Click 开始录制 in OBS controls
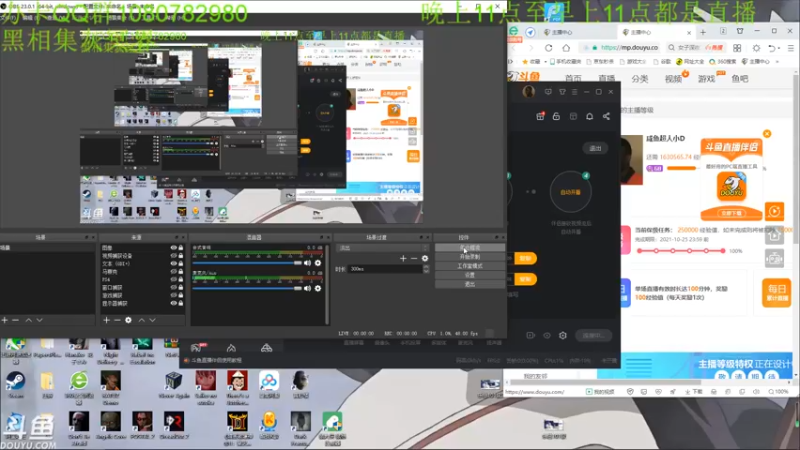The image size is (800, 450). (x=470, y=257)
